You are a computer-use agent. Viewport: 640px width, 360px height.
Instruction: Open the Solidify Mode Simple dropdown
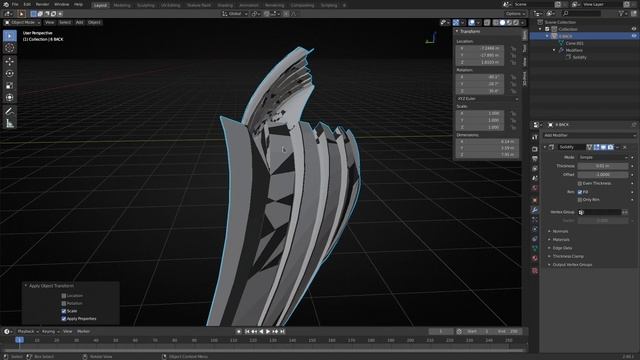[603, 157]
